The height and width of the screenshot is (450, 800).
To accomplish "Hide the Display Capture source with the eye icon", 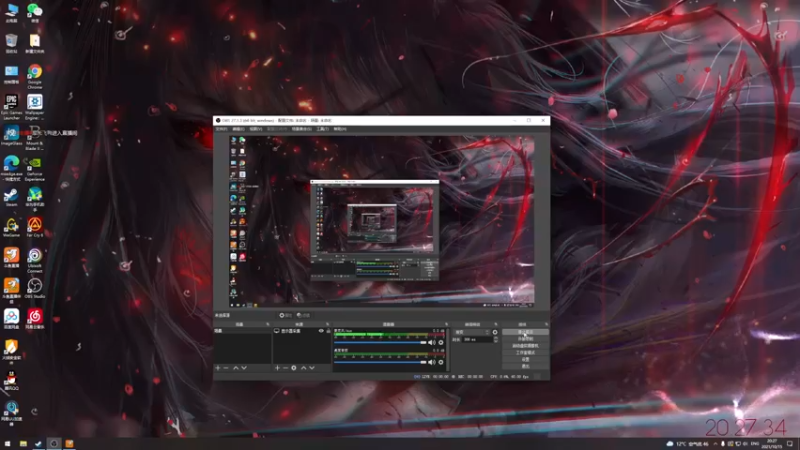I will (x=321, y=331).
